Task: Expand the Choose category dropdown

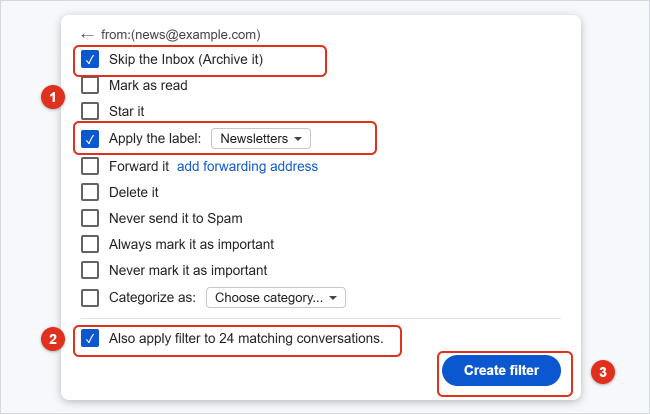Action: click(x=276, y=298)
